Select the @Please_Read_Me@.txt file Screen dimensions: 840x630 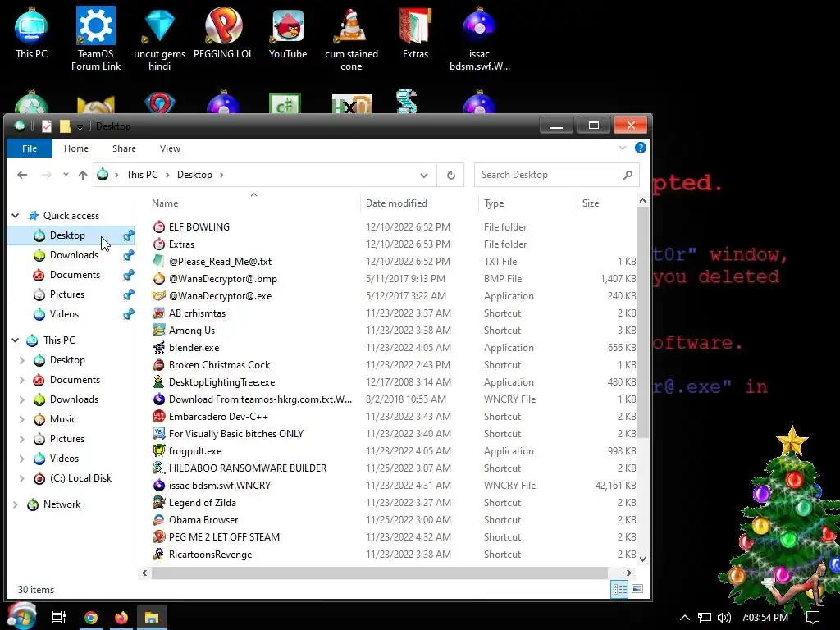[220, 262]
